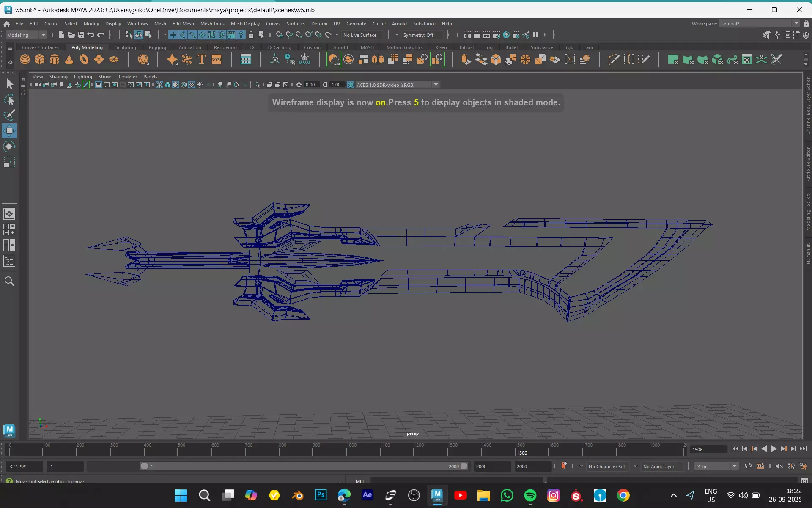
Task: Play the animation forwards
Action: (x=774, y=449)
